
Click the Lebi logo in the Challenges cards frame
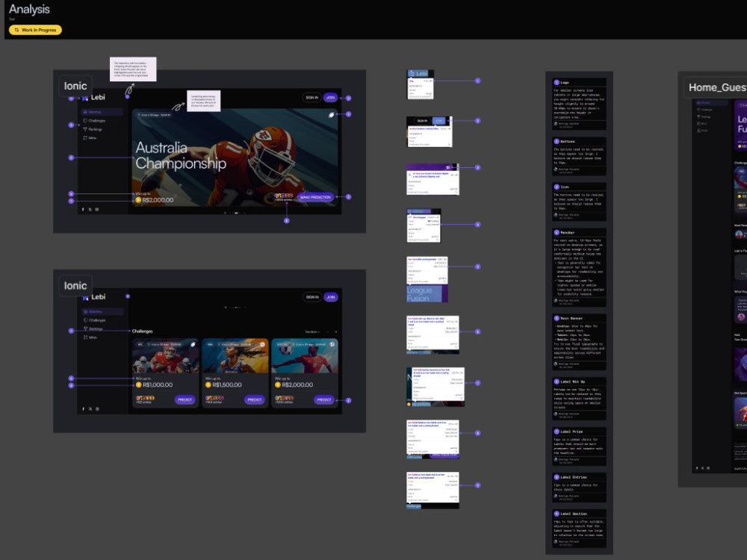click(94, 296)
